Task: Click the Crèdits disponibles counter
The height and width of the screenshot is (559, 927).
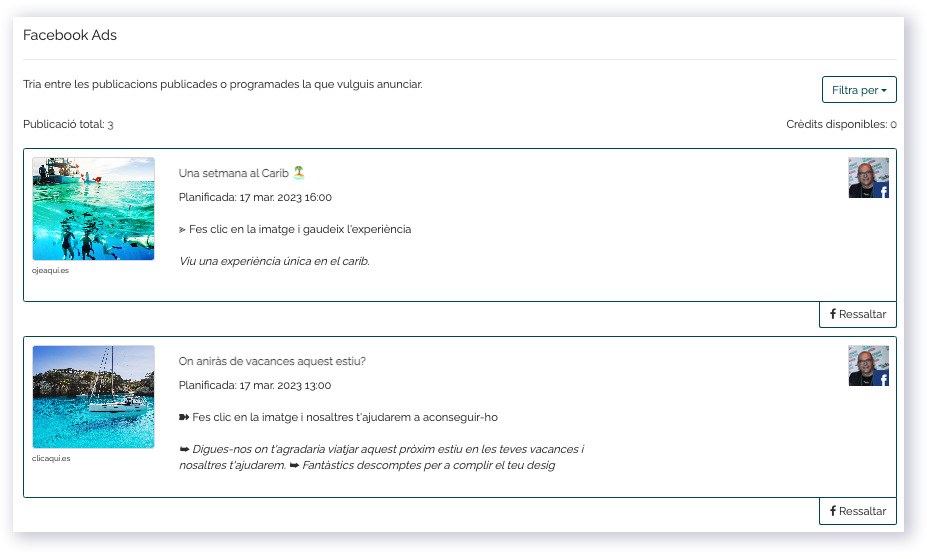Action: pos(841,124)
